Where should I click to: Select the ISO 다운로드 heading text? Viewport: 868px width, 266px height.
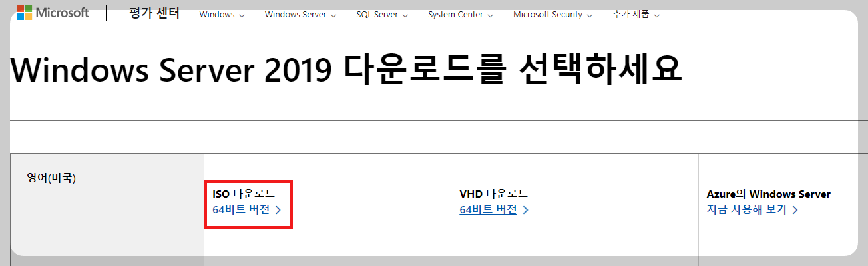click(244, 194)
